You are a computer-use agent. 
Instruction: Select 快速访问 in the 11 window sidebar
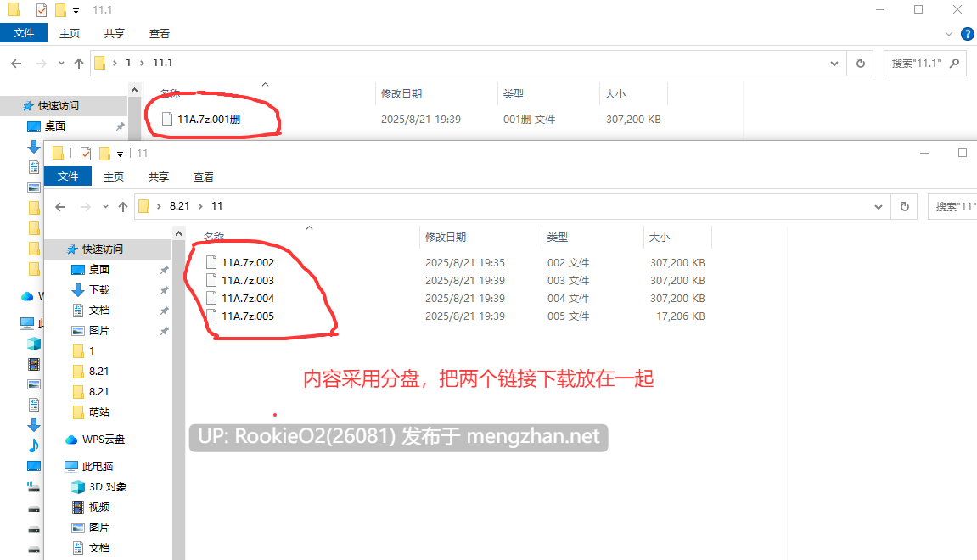click(103, 249)
